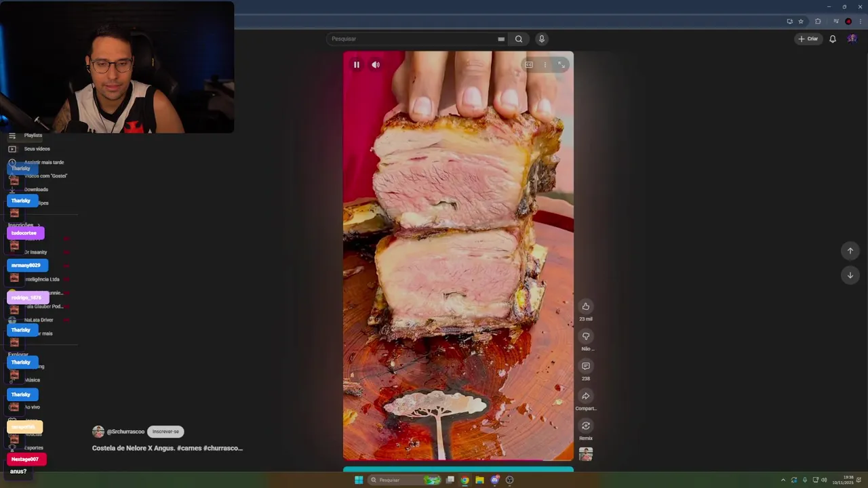Open the Srchurrascoo channel avatar
This screenshot has height=488, width=868.
[x=98, y=432]
